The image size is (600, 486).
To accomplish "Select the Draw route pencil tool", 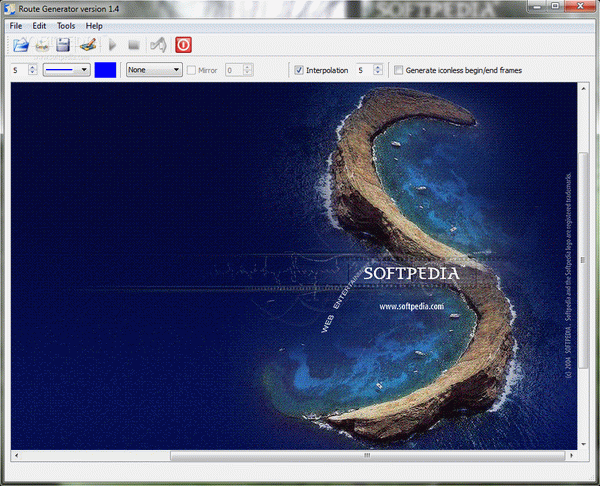I will click(x=86, y=45).
